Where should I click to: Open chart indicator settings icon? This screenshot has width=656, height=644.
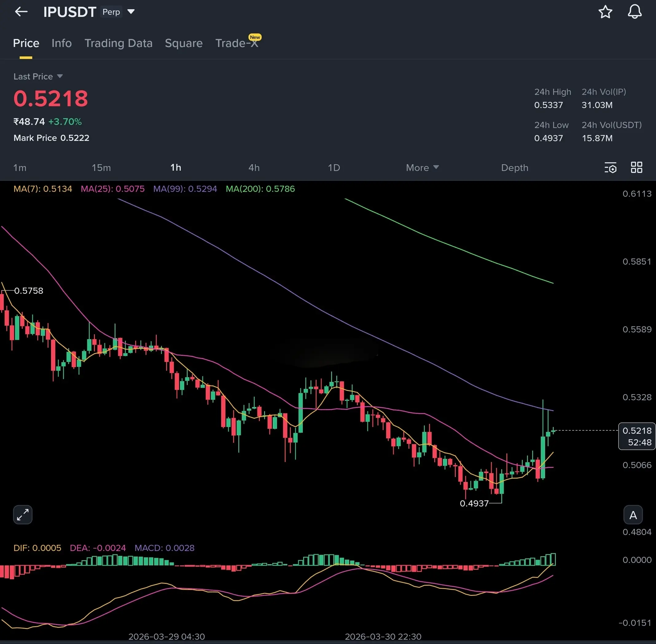(x=610, y=167)
